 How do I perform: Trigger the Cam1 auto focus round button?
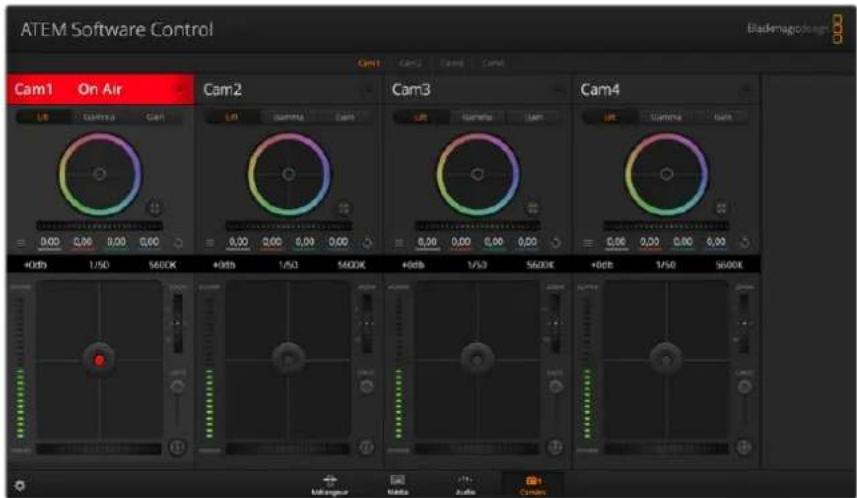point(177,447)
